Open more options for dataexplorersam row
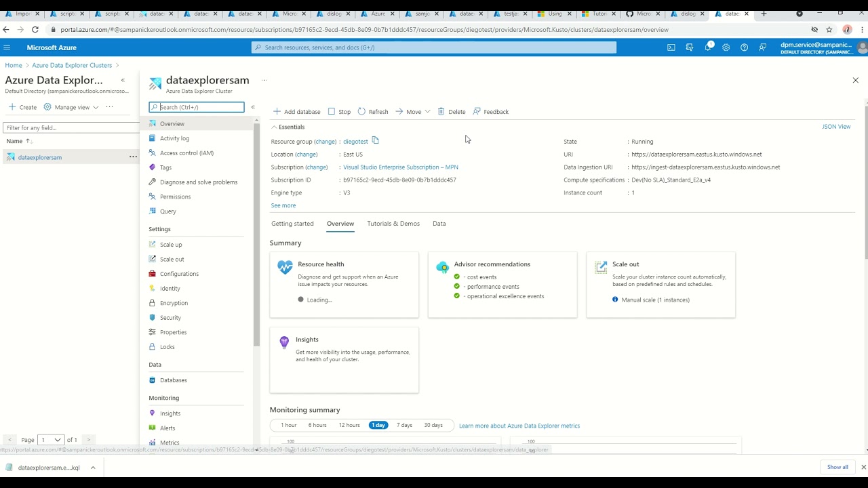The image size is (868, 488). (x=133, y=157)
